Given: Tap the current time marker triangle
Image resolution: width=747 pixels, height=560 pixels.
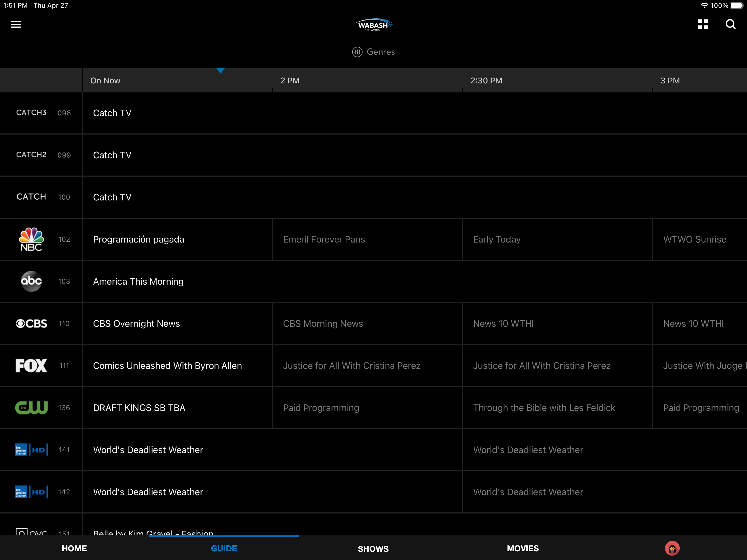Looking at the screenshot, I should click(x=221, y=71).
